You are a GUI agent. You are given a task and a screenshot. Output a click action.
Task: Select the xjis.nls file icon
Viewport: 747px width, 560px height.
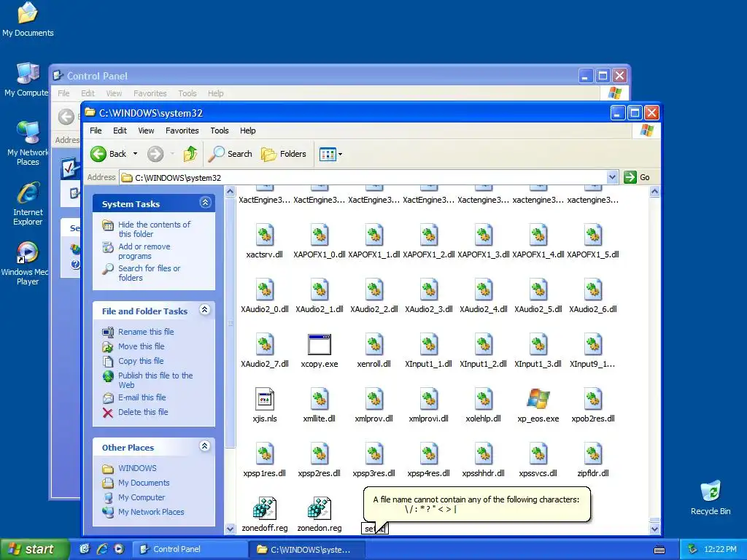coord(264,399)
